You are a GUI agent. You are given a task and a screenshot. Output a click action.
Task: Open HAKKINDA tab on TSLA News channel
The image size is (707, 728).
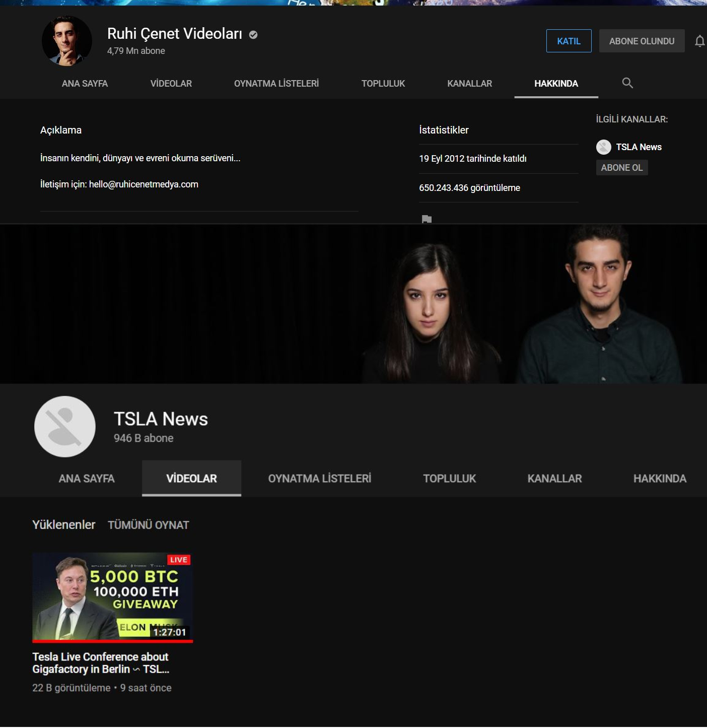pos(660,479)
